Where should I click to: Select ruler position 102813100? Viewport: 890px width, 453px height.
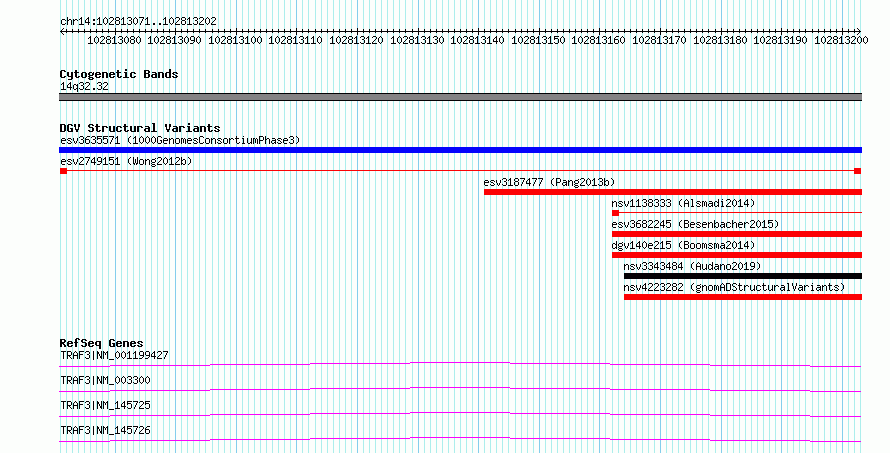tap(235, 40)
